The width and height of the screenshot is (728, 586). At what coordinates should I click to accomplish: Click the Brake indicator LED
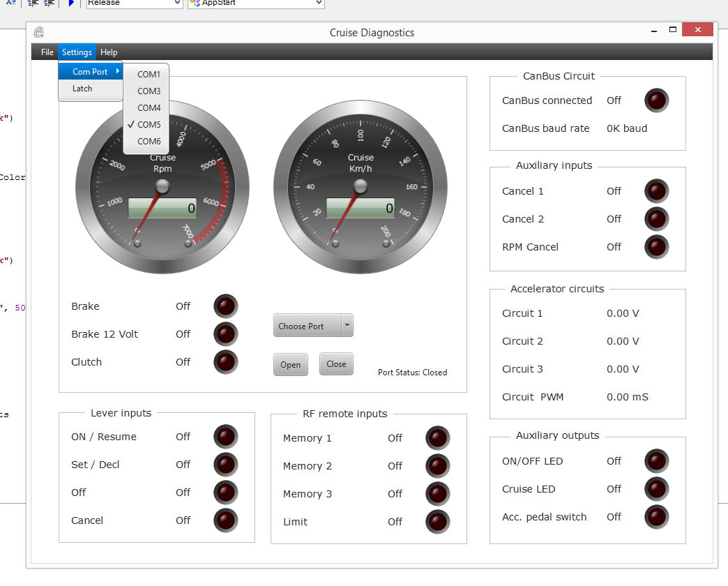(226, 306)
